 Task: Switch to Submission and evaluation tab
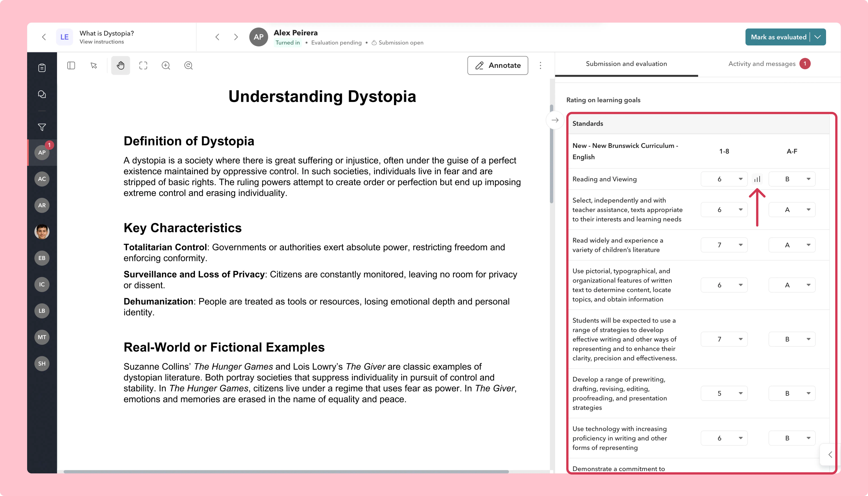coord(626,64)
